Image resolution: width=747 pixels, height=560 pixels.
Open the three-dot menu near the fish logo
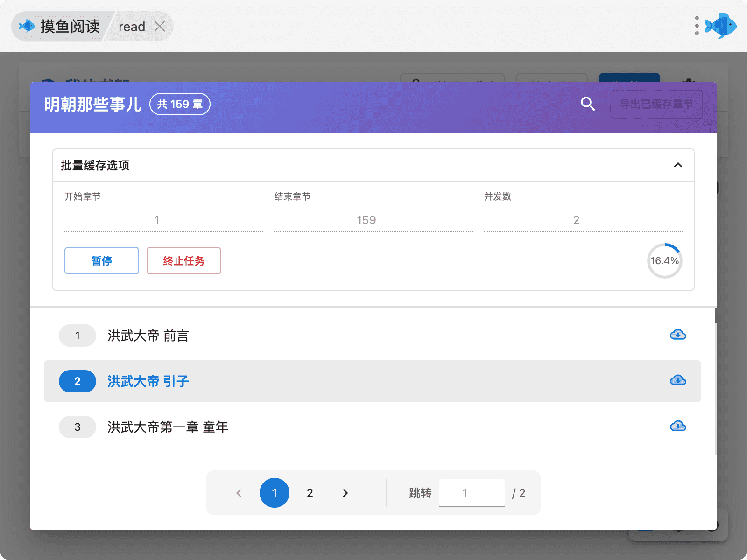pyautogui.click(x=697, y=26)
